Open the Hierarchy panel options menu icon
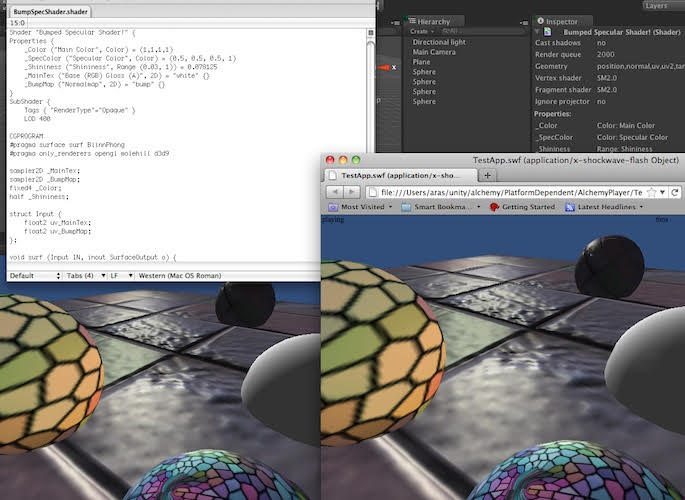This screenshot has width=685, height=500. 523,21
